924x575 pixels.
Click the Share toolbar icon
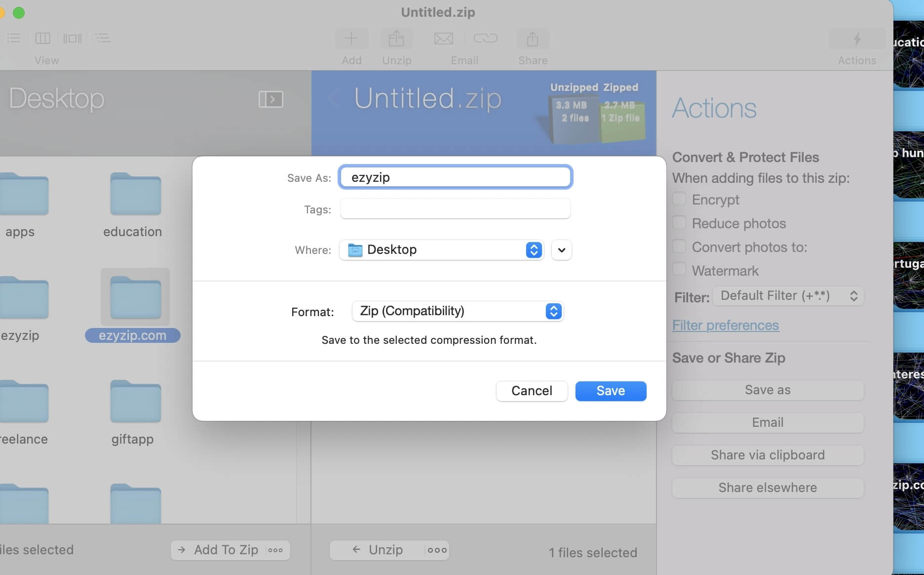click(533, 38)
